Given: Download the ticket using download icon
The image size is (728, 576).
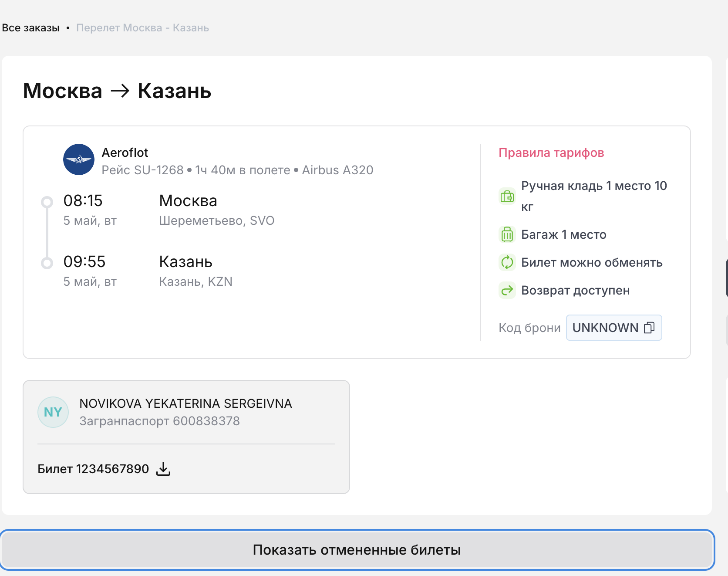Looking at the screenshot, I should coord(163,469).
